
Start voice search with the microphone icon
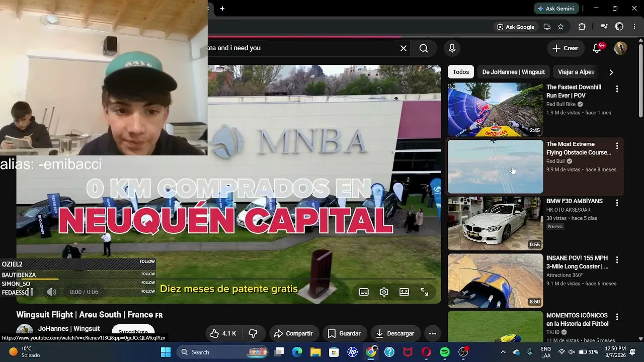tap(452, 48)
